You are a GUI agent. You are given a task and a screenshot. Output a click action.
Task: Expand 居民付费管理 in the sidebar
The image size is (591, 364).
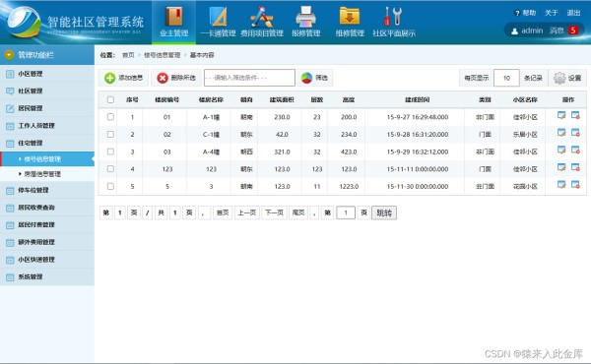coord(47,224)
